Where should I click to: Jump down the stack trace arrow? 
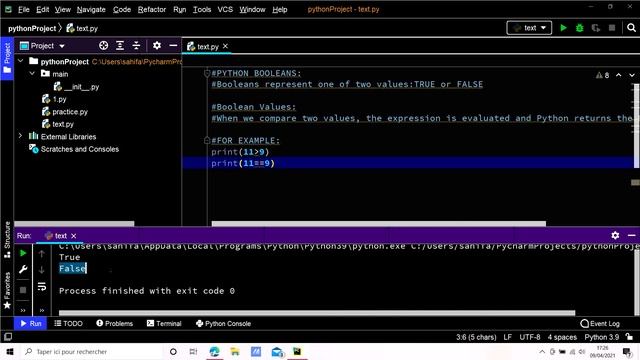tap(42, 270)
